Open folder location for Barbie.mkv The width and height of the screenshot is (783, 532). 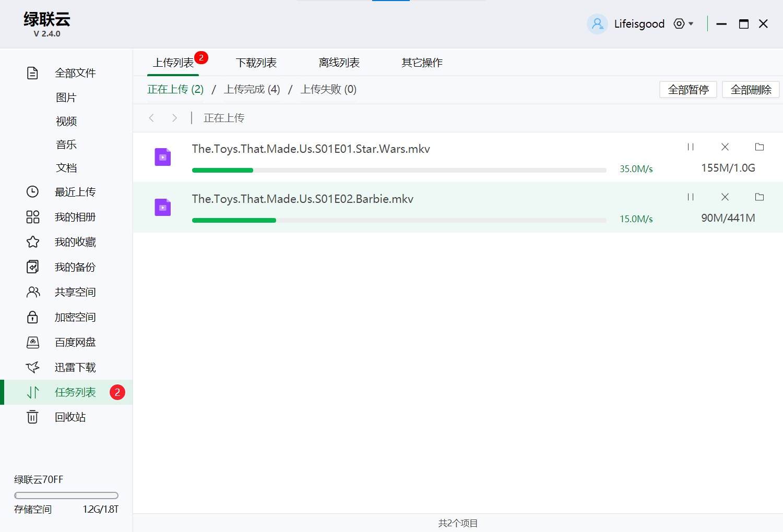[x=760, y=197]
